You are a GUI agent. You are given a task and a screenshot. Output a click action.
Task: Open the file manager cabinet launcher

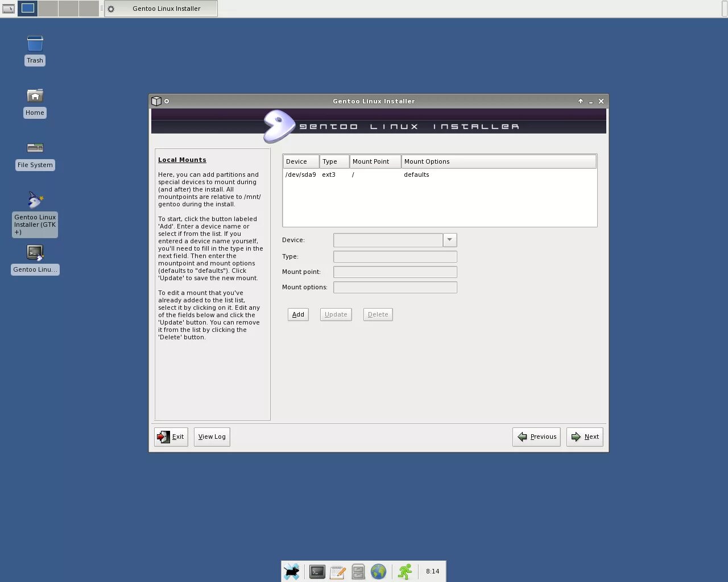point(358,571)
